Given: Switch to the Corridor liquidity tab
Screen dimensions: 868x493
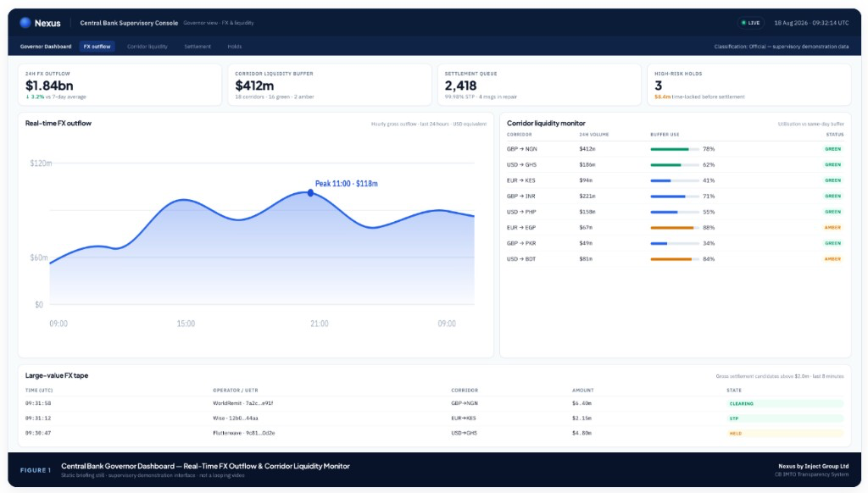Looking at the screenshot, I should (147, 47).
